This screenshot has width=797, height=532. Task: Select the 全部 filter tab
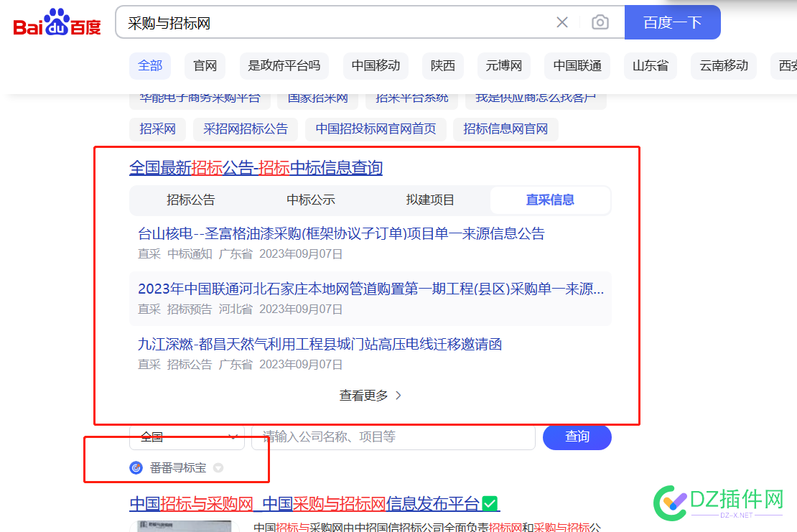150,65
